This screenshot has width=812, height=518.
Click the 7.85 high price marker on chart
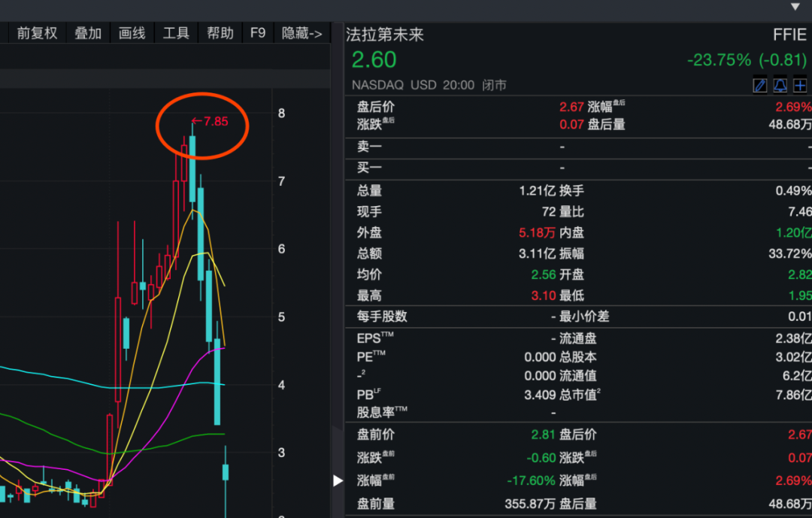coord(210,121)
